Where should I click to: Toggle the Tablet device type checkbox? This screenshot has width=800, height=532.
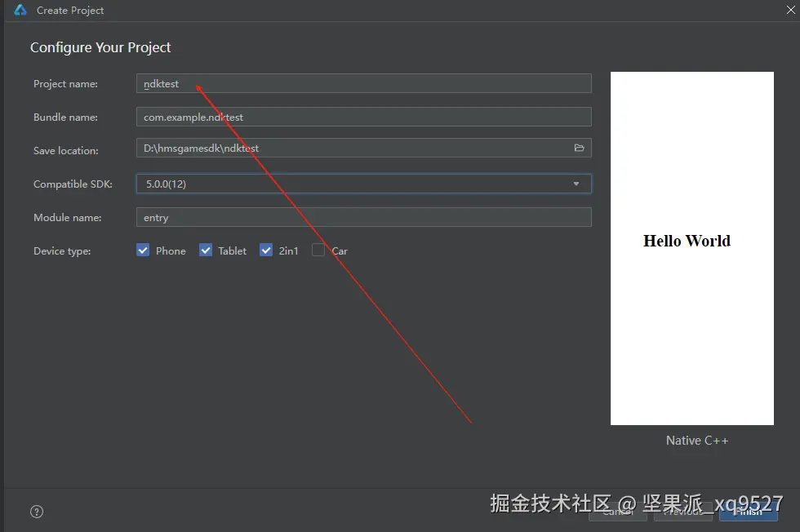point(206,250)
